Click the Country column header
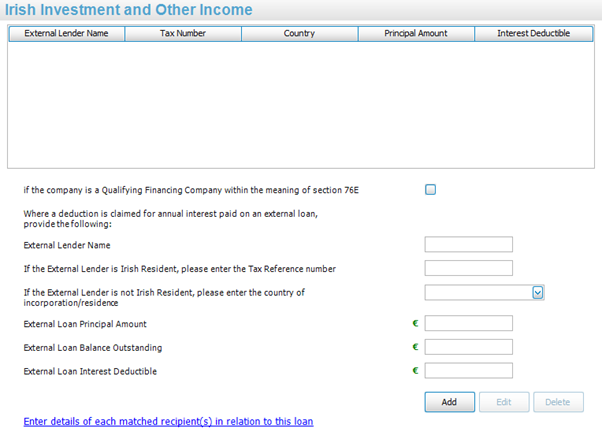The image size is (602, 432). click(299, 33)
